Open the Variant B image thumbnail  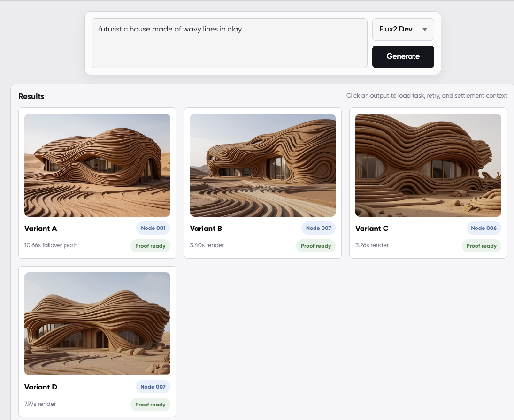tap(262, 165)
